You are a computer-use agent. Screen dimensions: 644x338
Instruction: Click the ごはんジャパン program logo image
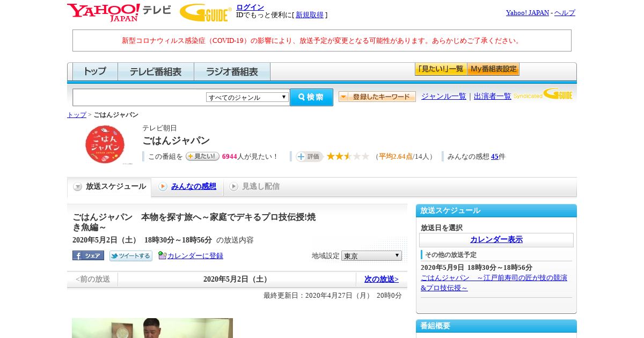(105, 144)
